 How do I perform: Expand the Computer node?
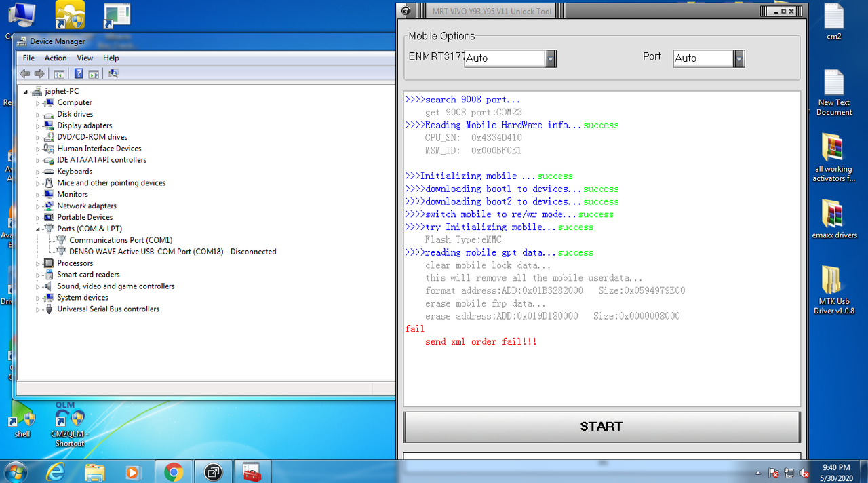[38, 103]
